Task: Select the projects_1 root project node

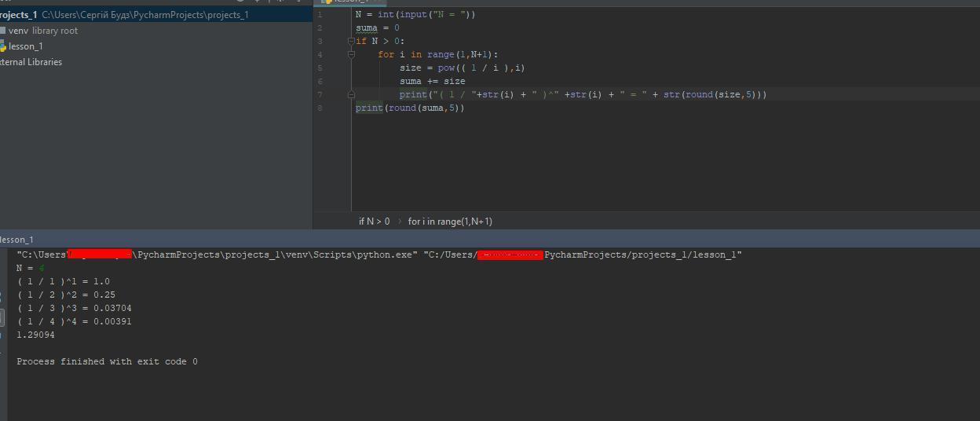Action: [x=19, y=15]
